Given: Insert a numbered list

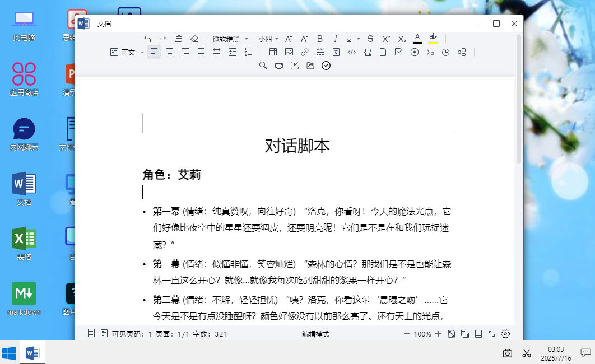Looking at the screenshot, I should point(248,52).
